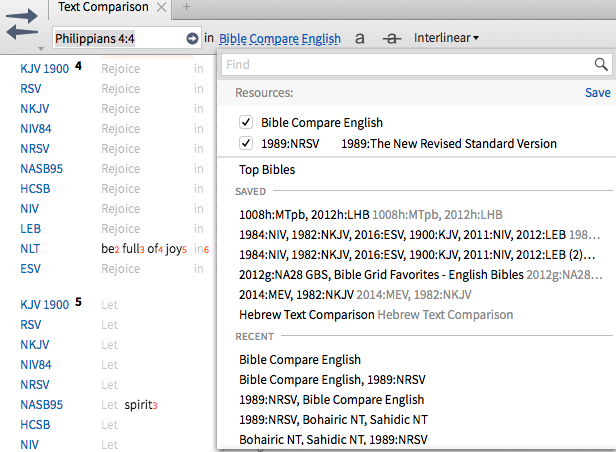Click the magnifier search icon
The width and height of the screenshot is (616, 452).
pyautogui.click(x=601, y=64)
